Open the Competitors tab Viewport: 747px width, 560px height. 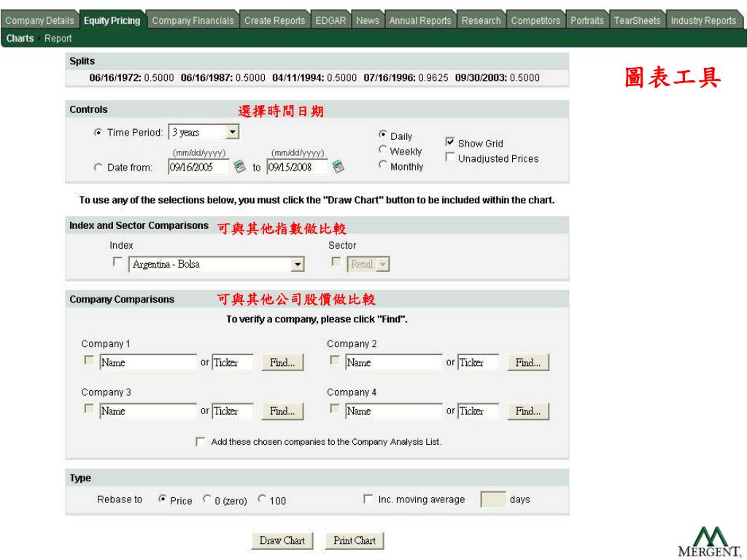(535, 20)
